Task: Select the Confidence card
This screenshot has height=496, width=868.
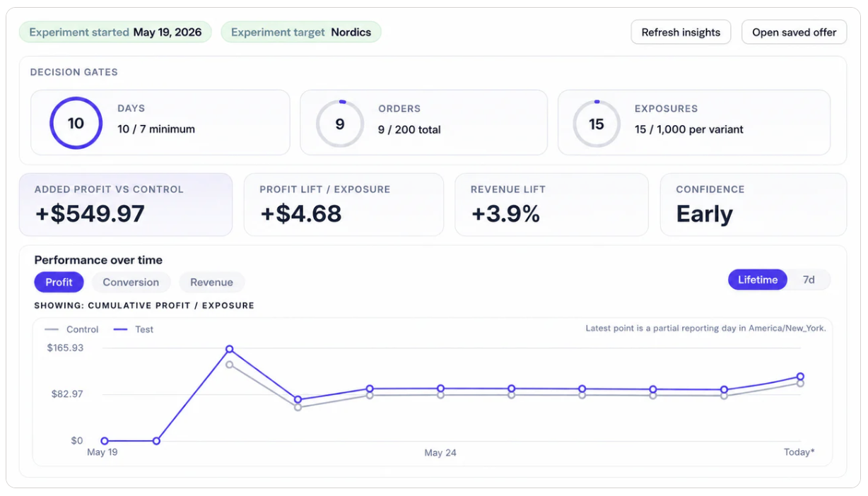Action: pyautogui.click(x=753, y=205)
